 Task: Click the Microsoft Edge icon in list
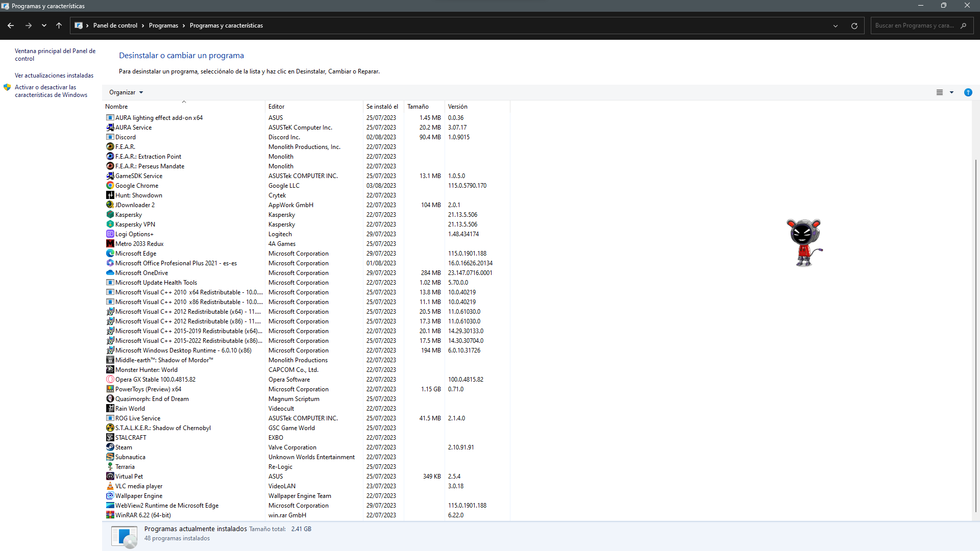click(x=110, y=253)
